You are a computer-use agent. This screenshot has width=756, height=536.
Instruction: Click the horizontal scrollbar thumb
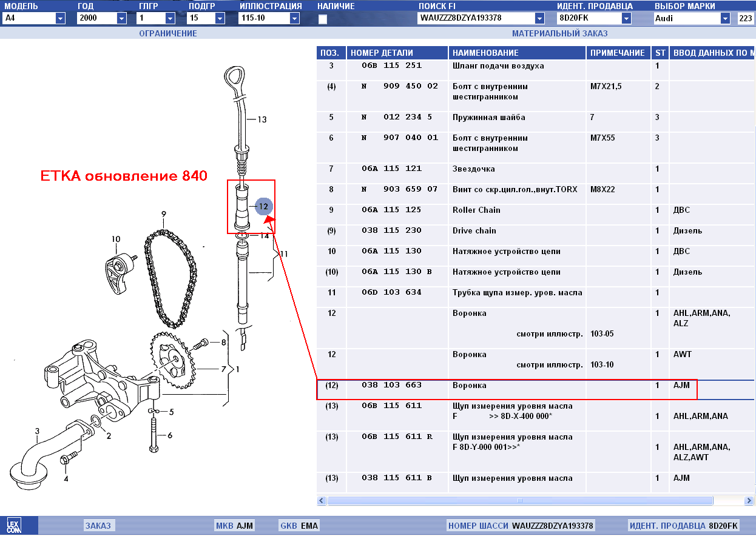[520, 501]
